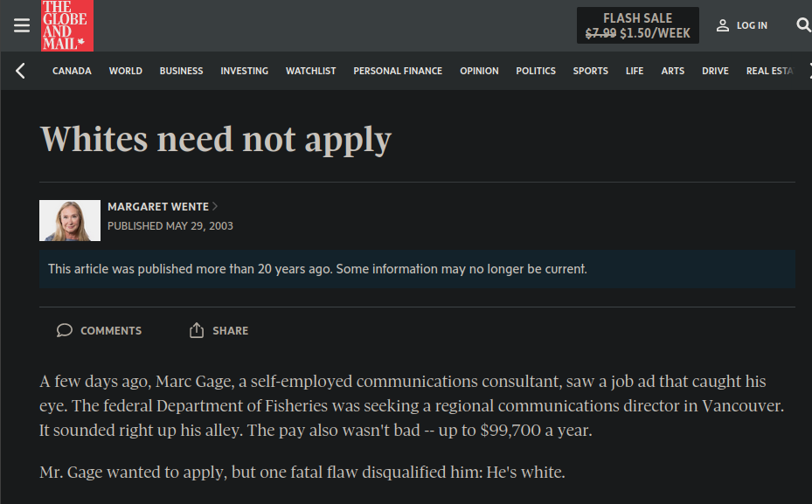Click the SHARE label
The height and width of the screenshot is (504, 812).
(x=231, y=331)
